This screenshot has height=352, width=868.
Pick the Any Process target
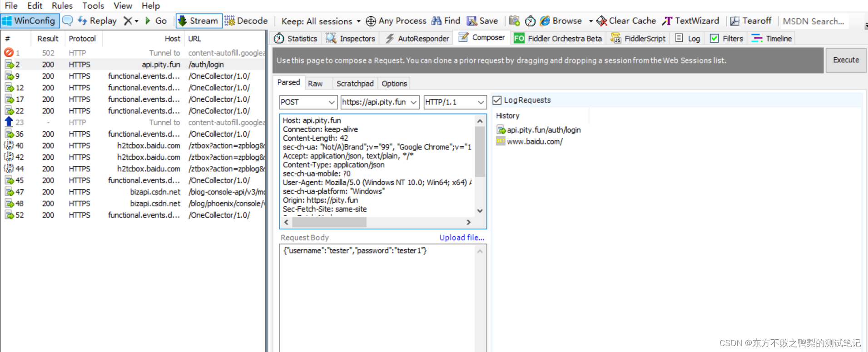click(x=396, y=21)
